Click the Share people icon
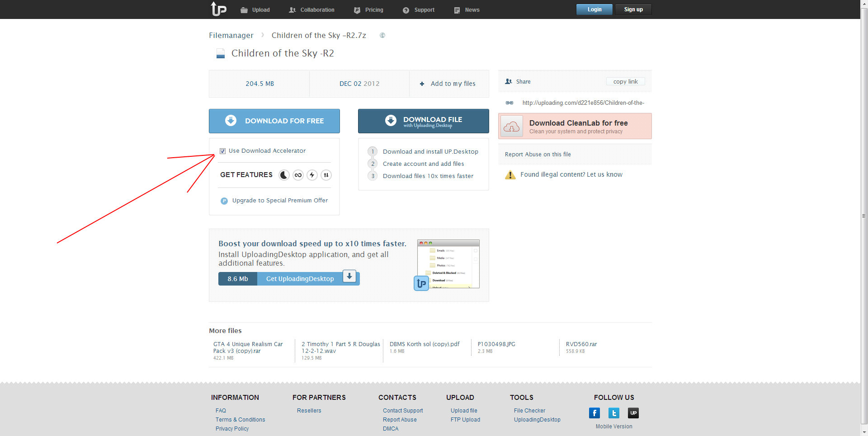The height and width of the screenshot is (436, 868). 509,82
